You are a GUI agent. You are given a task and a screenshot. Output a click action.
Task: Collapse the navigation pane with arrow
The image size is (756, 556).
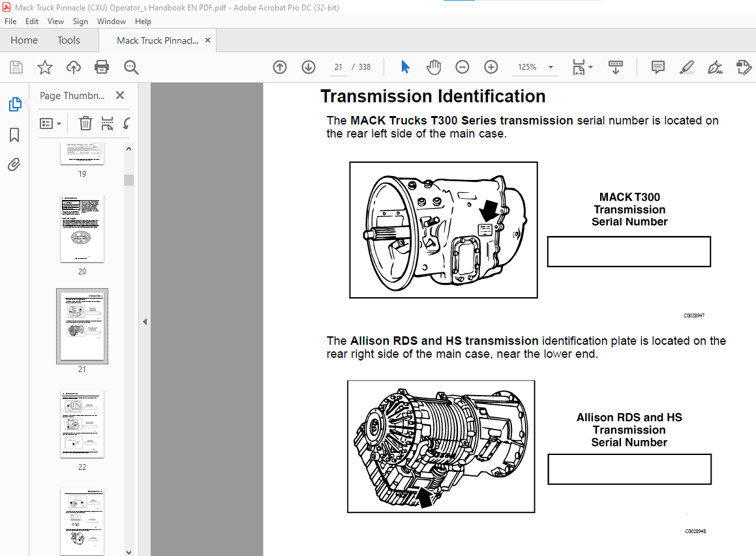point(145,321)
